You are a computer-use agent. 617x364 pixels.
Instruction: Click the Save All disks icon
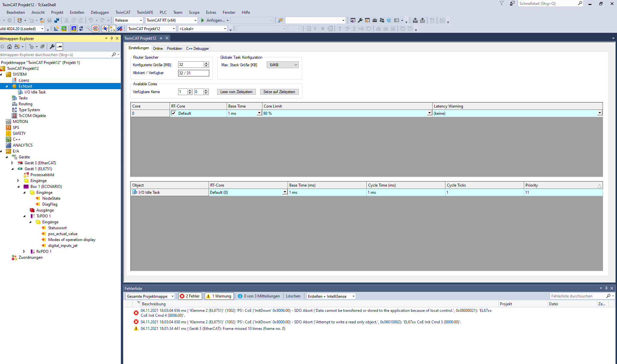pos(57,20)
